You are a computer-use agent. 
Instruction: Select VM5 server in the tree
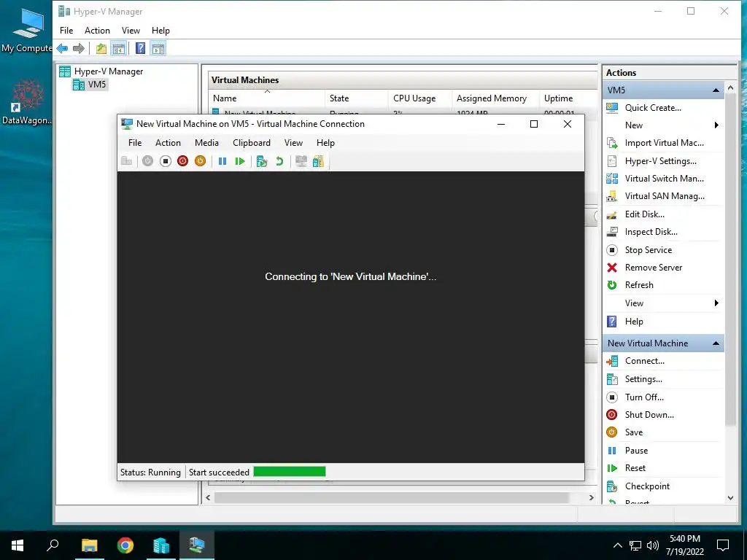coord(97,85)
